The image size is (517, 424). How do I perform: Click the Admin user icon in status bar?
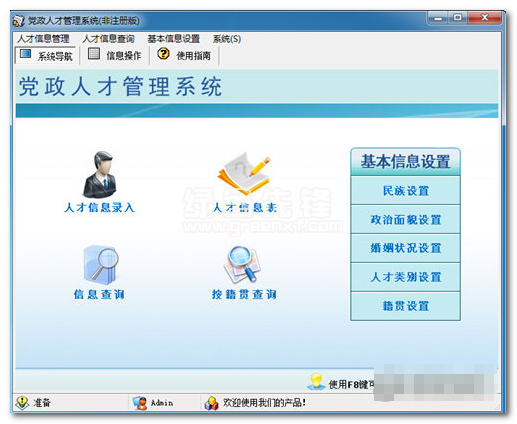(140, 403)
